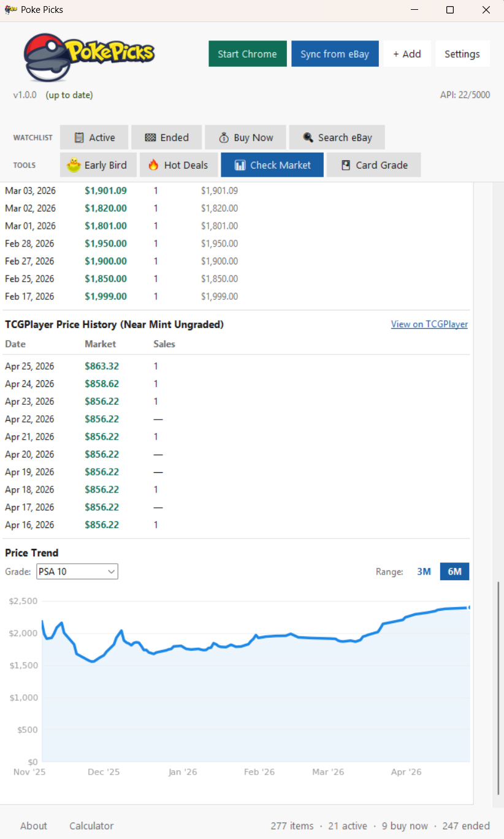Click the Active tab clipboard icon
The height and width of the screenshot is (839, 504).
click(x=79, y=137)
